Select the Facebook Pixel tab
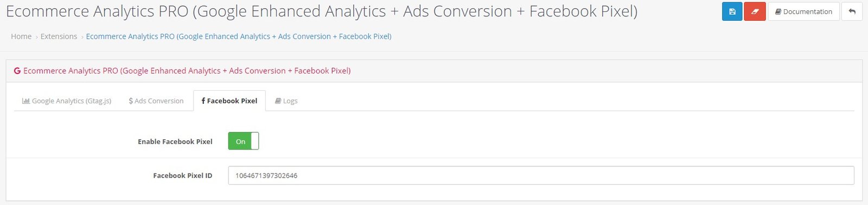 coord(229,101)
